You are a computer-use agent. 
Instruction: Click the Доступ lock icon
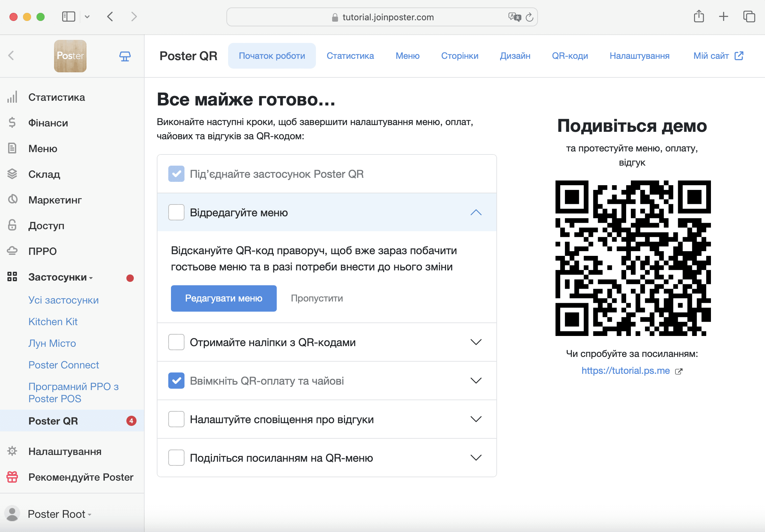[x=12, y=225]
